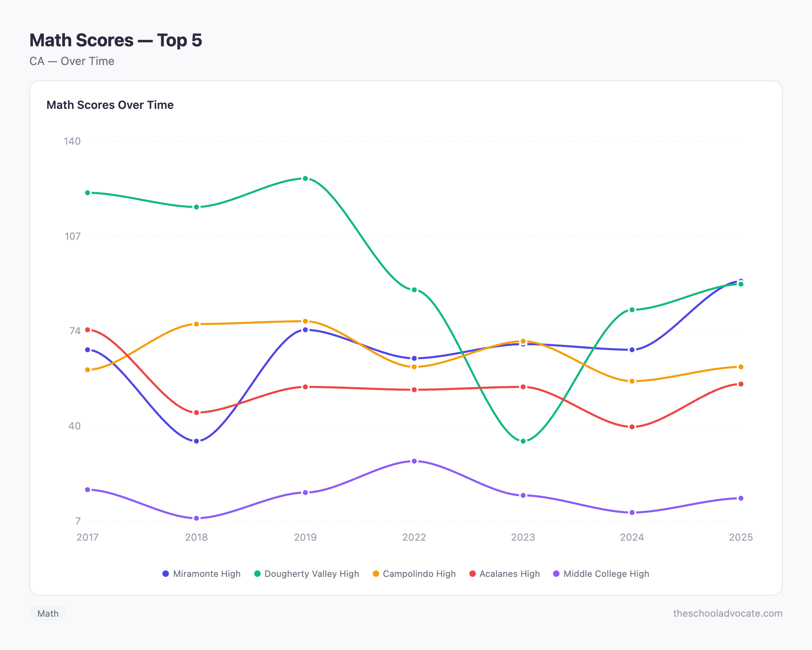Click the Math Scores — Top 5 title
Image resolution: width=812 pixels, height=650 pixels.
pyautogui.click(x=116, y=40)
